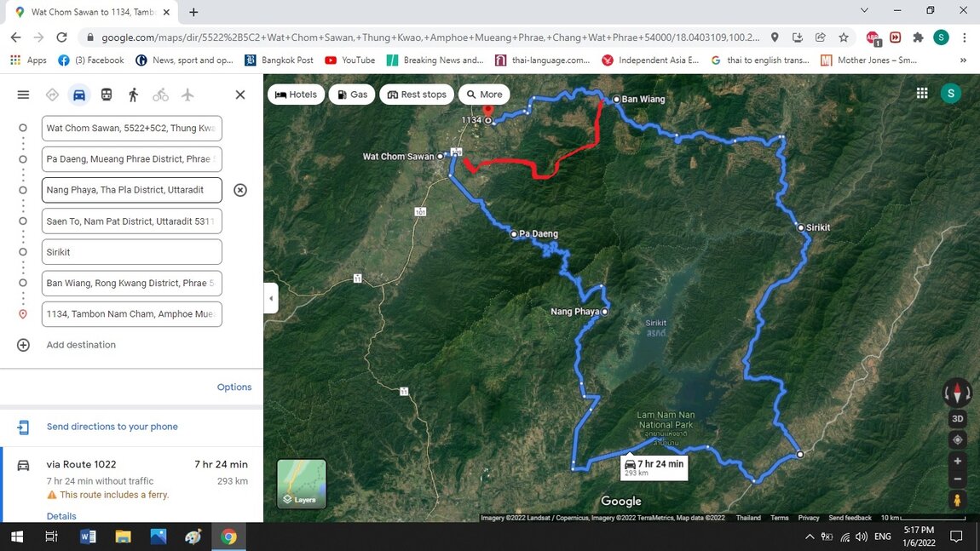Image resolution: width=980 pixels, height=551 pixels.
Task: Click the zoom in plus control
Action: [x=956, y=461]
